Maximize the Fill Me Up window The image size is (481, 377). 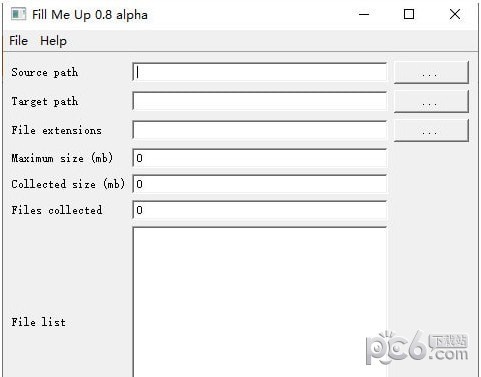(409, 14)
